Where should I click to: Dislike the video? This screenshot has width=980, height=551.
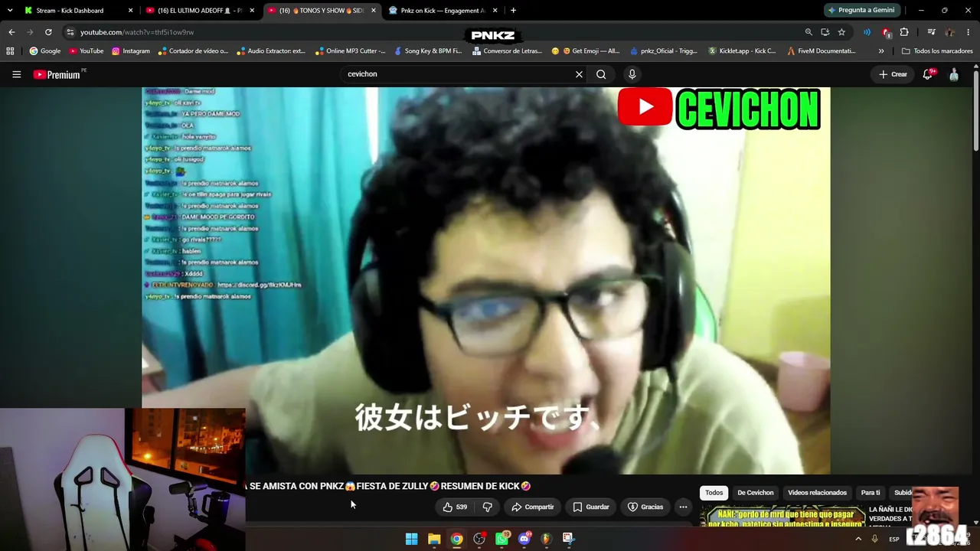487,507
